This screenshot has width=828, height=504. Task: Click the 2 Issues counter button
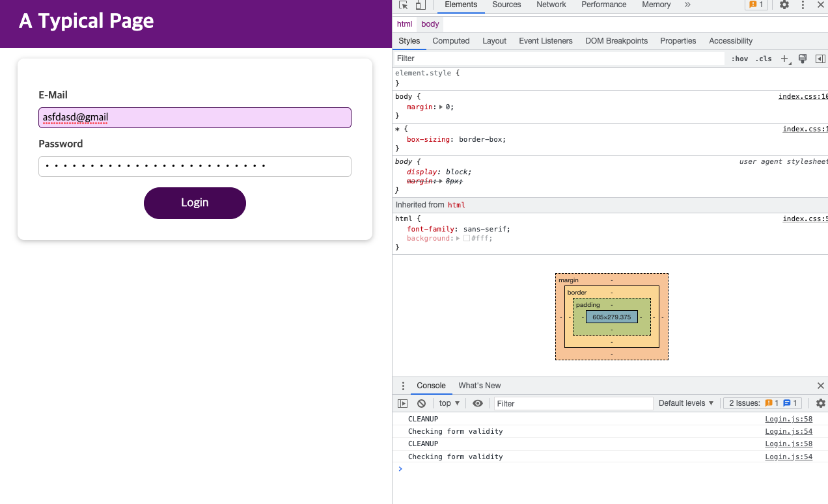[763, 403]
